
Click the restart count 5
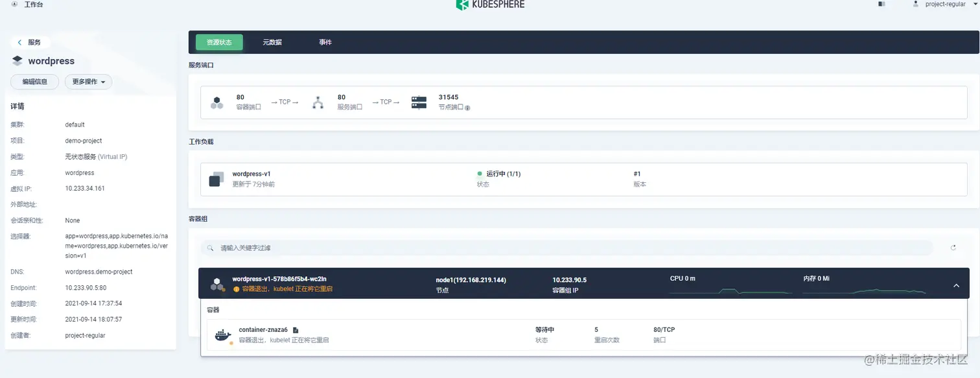click(596, 330)
